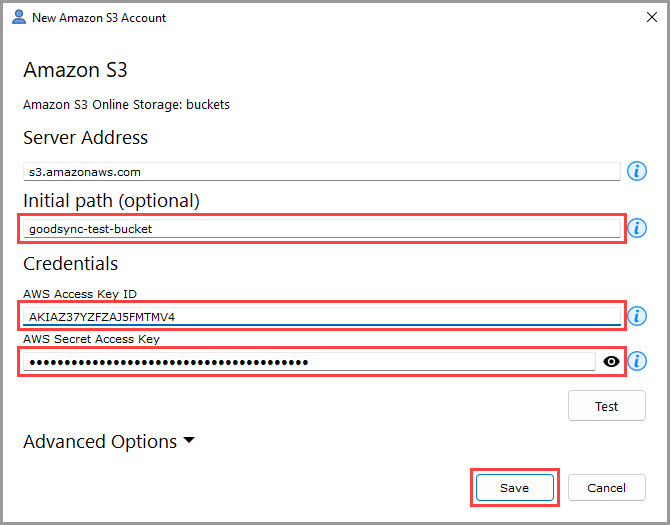This screenshot has width=670, height=525.
Task: Click the Advanced Options label
Action: pyautogui.click(x=99, y=441)
